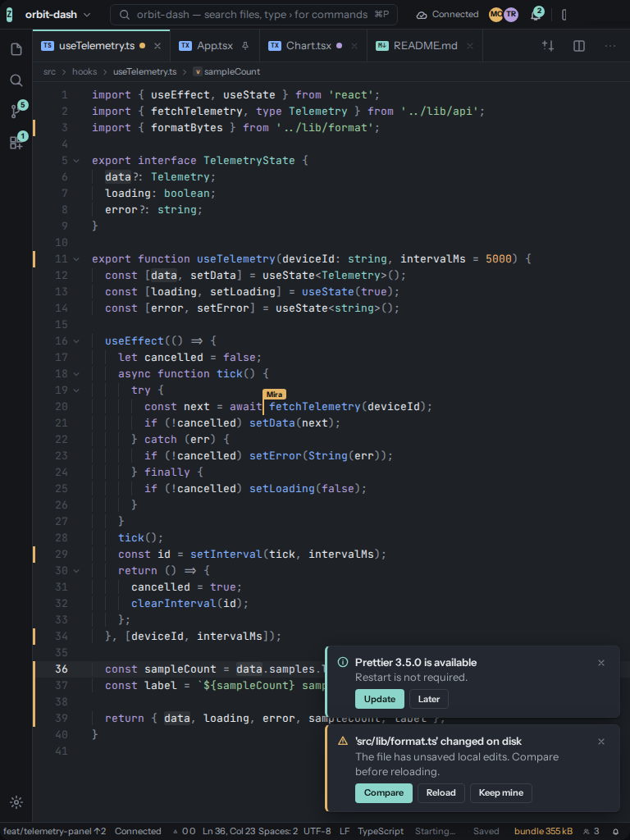
Task: Collapse the TelemetryState interface at line 5
Action: coord(76,161)
